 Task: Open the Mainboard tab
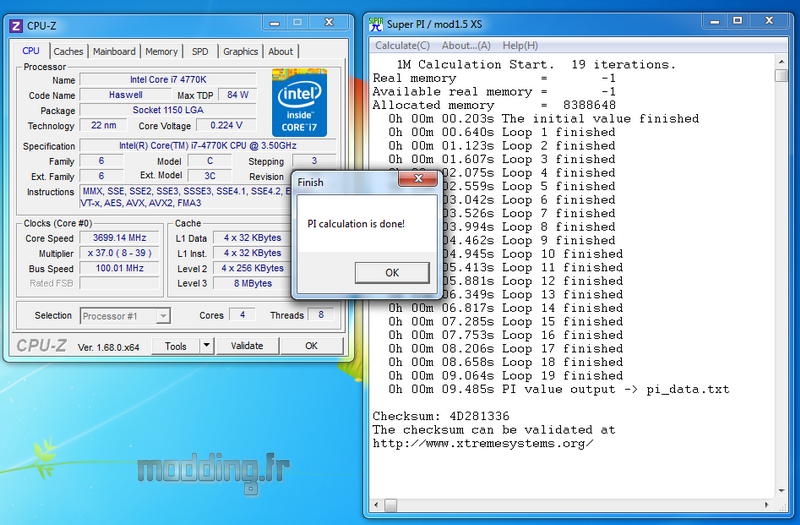click(114, 52)
